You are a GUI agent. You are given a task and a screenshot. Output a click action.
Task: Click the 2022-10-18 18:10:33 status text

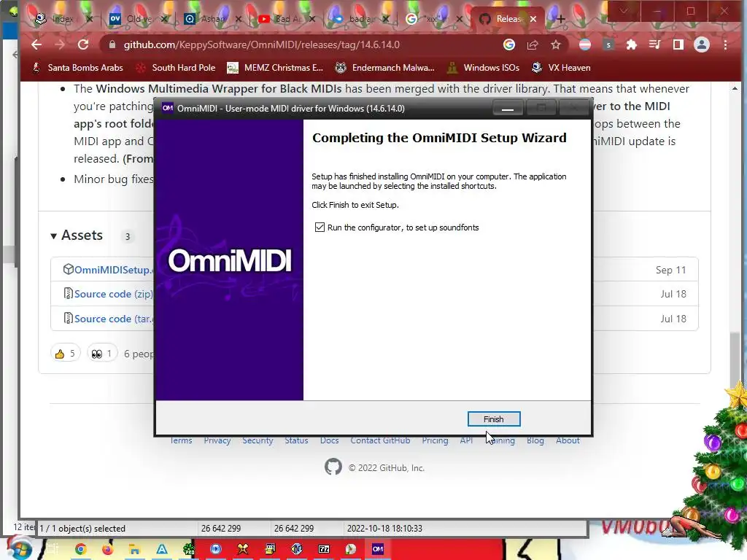(384, 529)
